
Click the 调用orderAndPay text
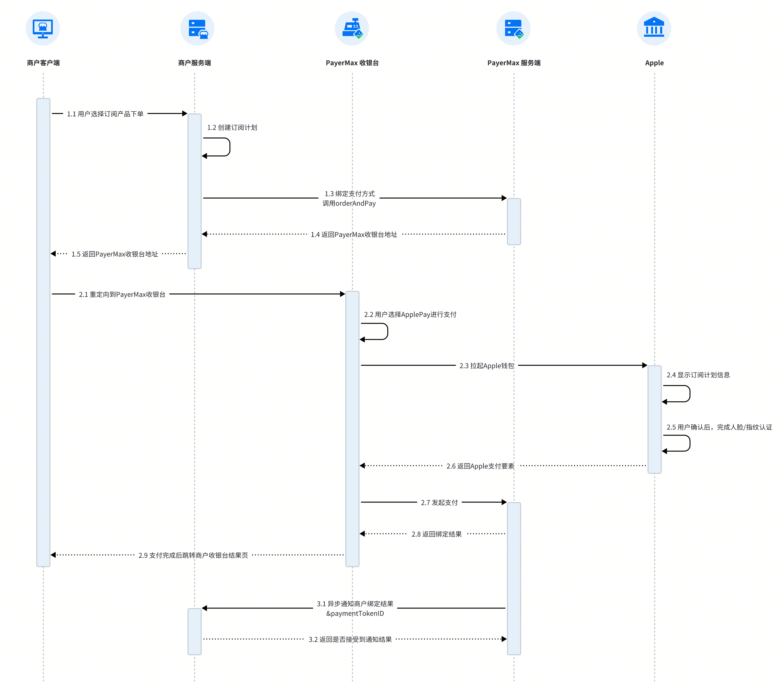[x=349, y=203]
